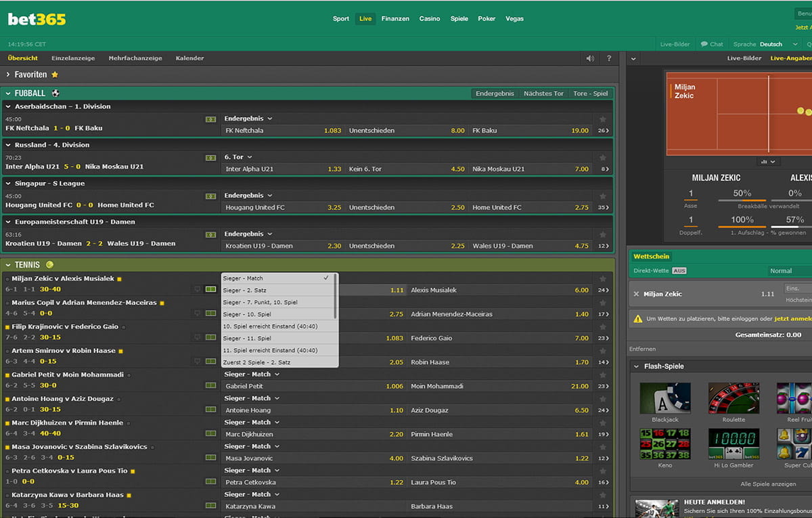Screen dimensions: 812x518
Task: Open court view for Filip Krajinovic match
Action: (210, 337)
